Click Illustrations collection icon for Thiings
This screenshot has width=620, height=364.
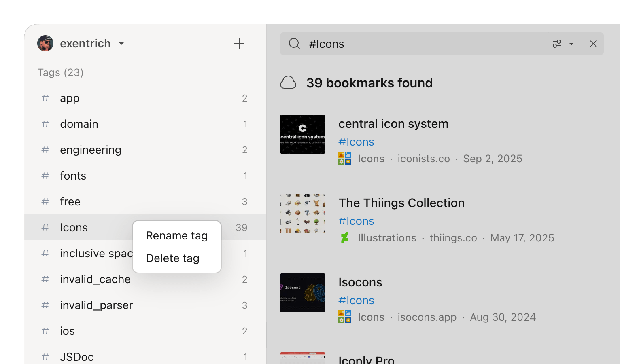pos(345,237)
